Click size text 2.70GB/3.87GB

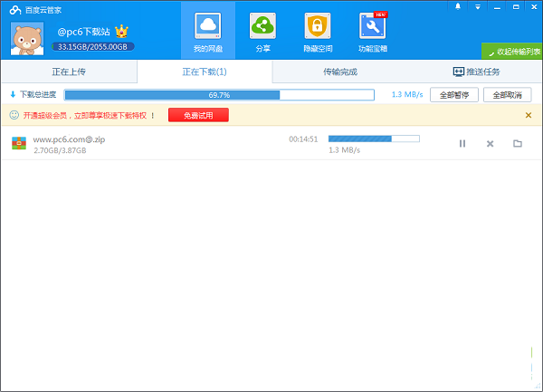[x=60, y=150]
